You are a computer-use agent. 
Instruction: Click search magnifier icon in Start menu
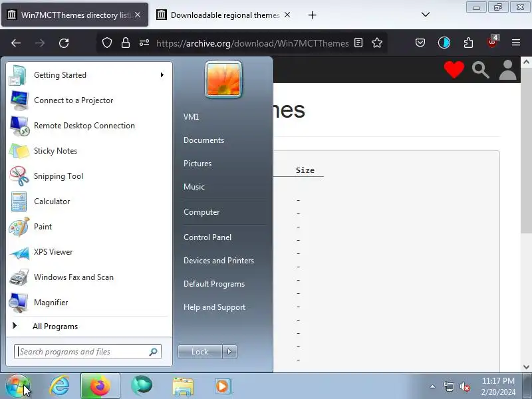coord(154,352)
